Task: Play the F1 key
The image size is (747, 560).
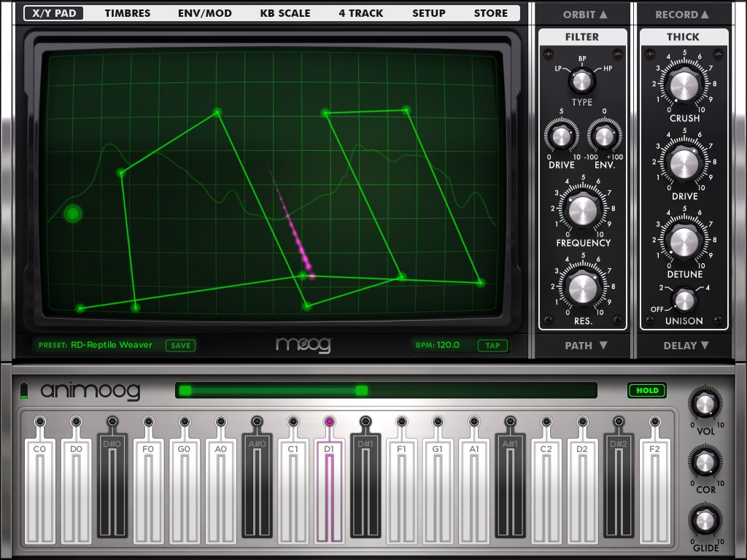Action: point(402,491)
